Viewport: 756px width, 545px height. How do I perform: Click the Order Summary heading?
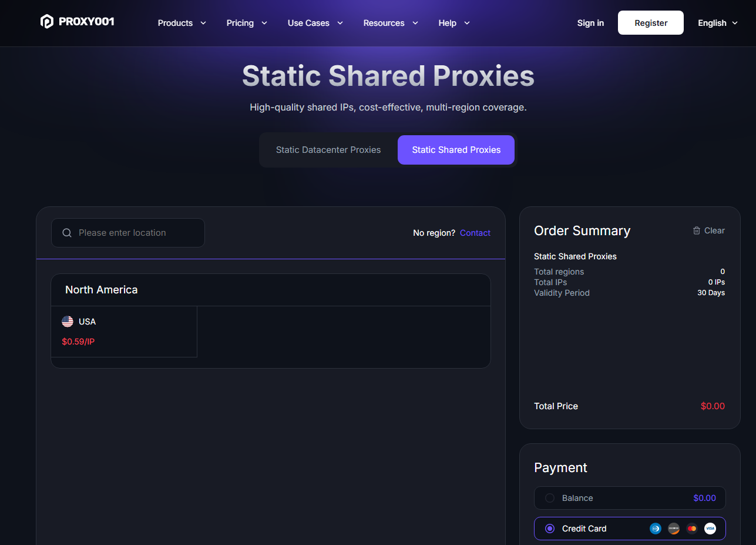pos(582,231)
